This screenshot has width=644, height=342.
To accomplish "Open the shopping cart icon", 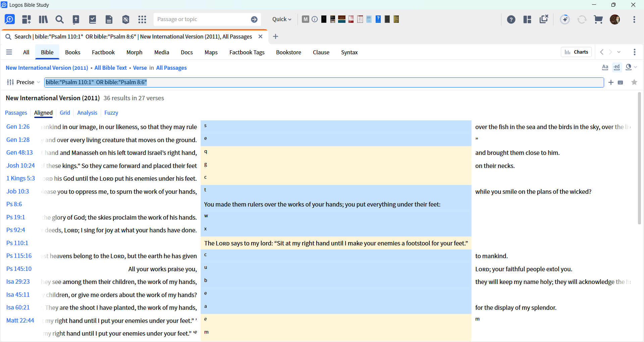I will [x=598, y=19].
